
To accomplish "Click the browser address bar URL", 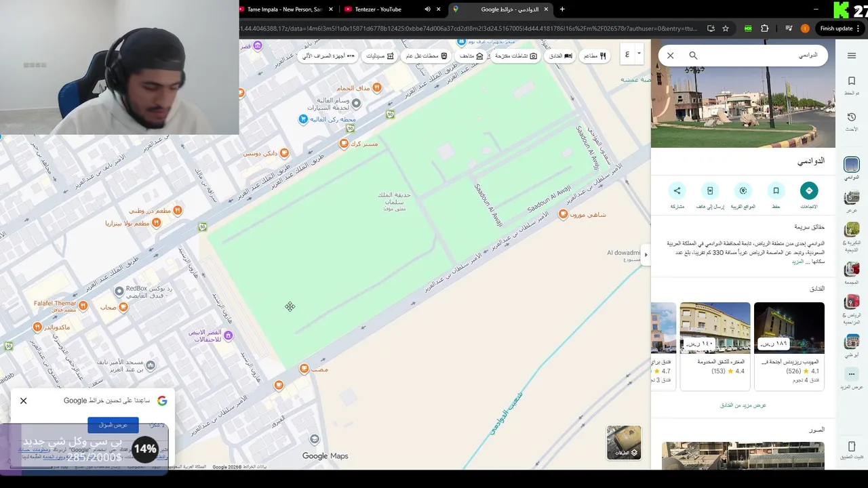I will tap(468, 28).
